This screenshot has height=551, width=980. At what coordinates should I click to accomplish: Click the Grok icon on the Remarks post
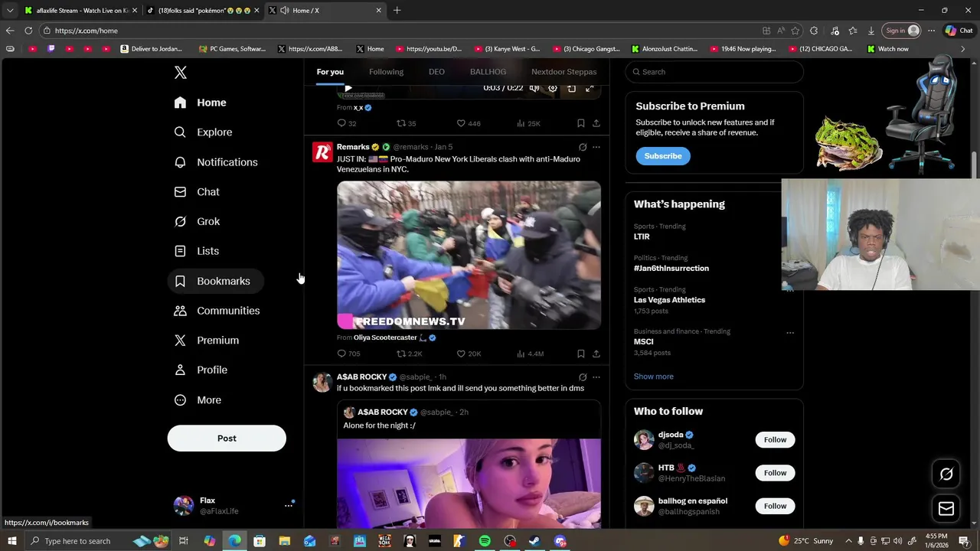[583, 147]
